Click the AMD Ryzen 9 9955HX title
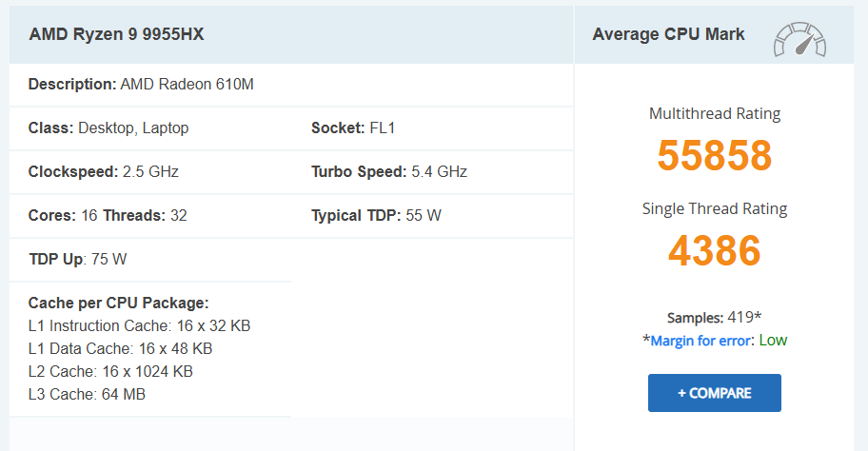Image resolution: width=868 pixels, height=451 pixels. tap(116, 34)
